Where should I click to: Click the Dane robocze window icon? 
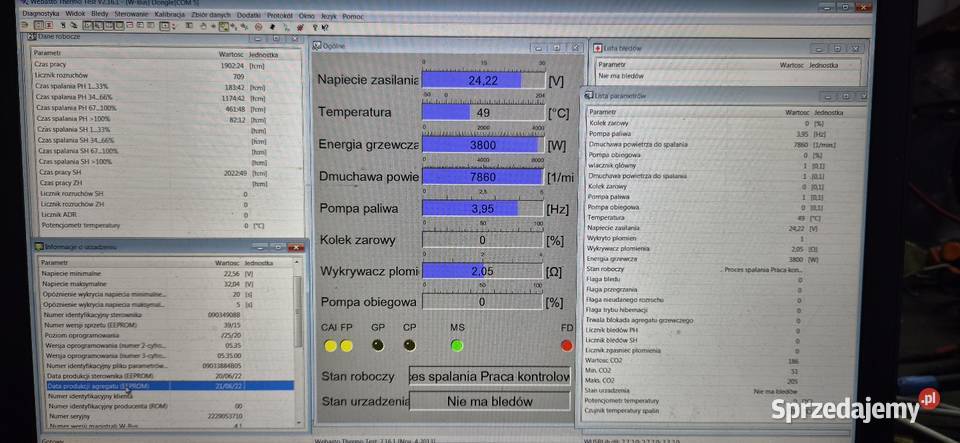(x=32, y=37)
